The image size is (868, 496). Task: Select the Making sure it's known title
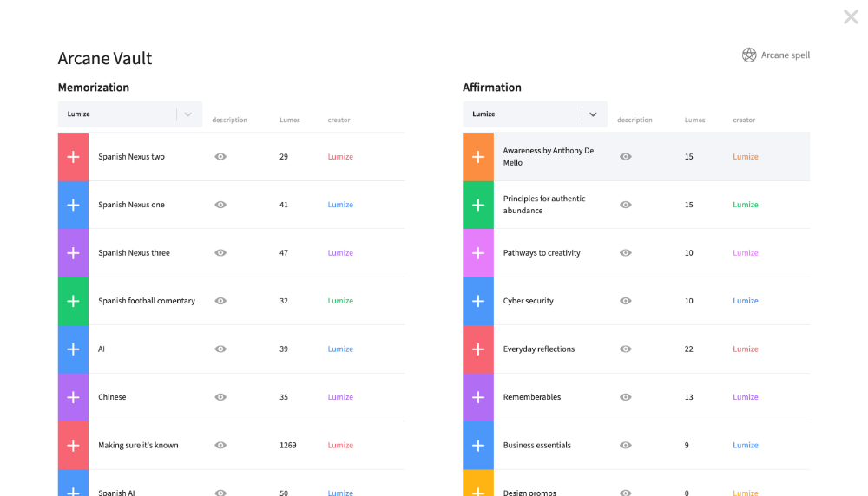(x=138, y=445)
